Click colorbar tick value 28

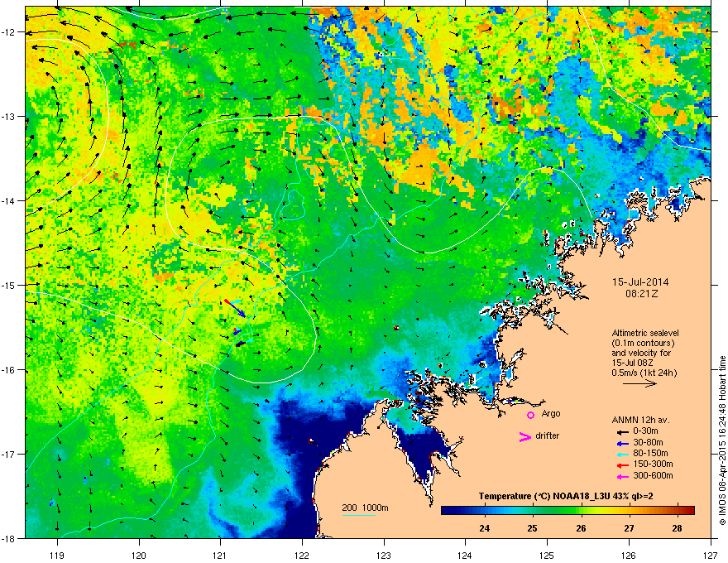click(x=677, y=528)
